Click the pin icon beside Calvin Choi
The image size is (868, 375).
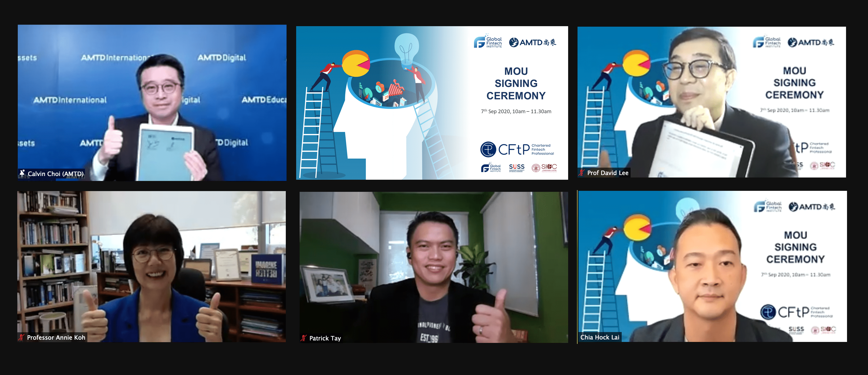click(x=22, y=173)
